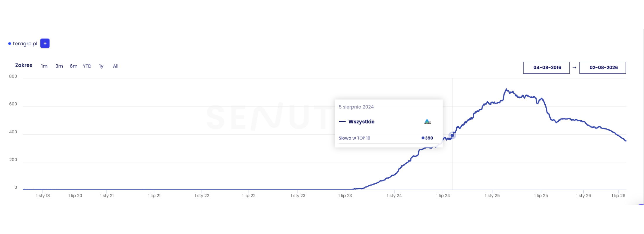Image resolution: width=644 pixels, height=234 pixels.
Task: Click the Wszystkie series entry in tooltip
Action: [x=361, y=122]
